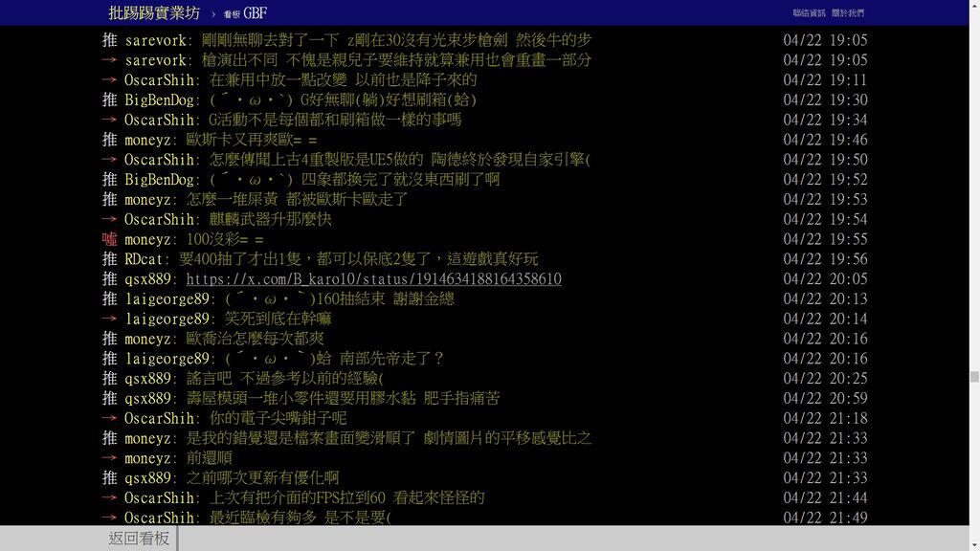Open the x.com B_karo10 status link
This screenshot has height=551, width=980.
pyautogui.click(x=373, y=279)
